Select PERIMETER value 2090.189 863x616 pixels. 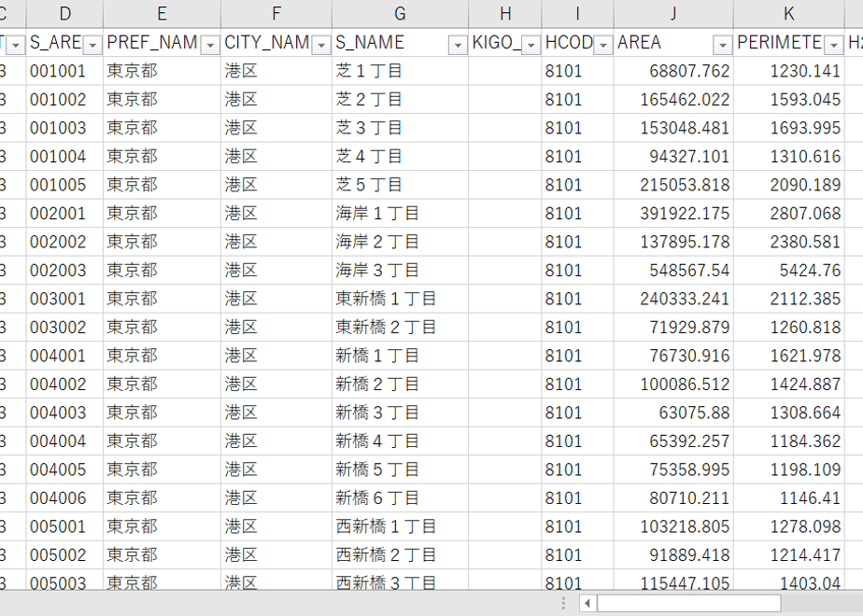coord(788,185)
